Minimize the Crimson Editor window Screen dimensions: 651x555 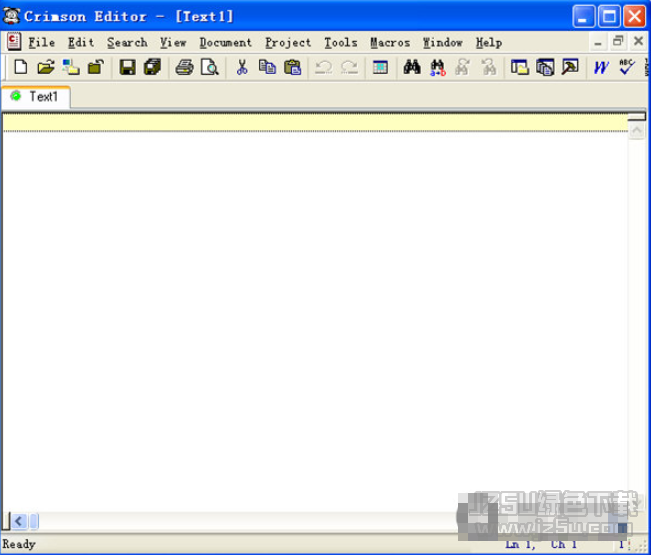coord(583,16)
